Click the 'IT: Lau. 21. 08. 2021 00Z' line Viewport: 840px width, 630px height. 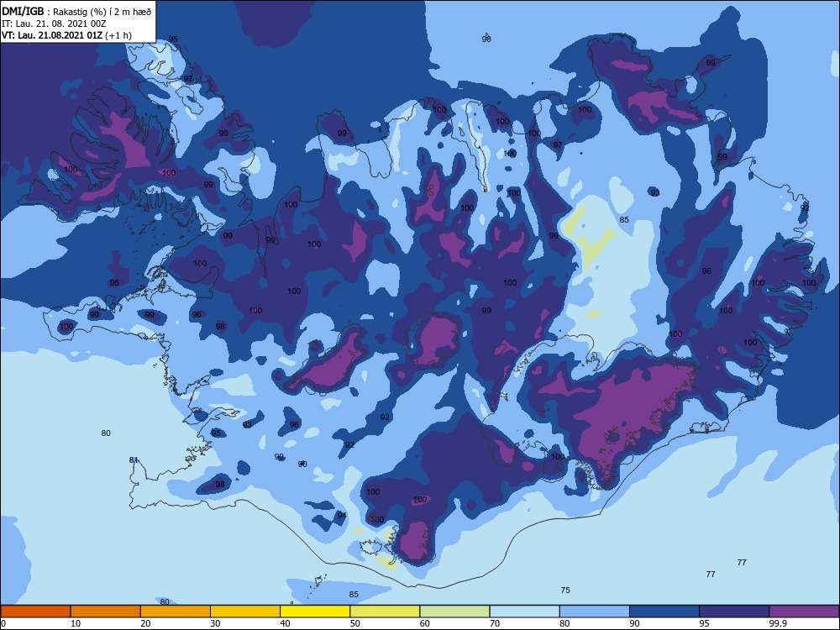54,24
